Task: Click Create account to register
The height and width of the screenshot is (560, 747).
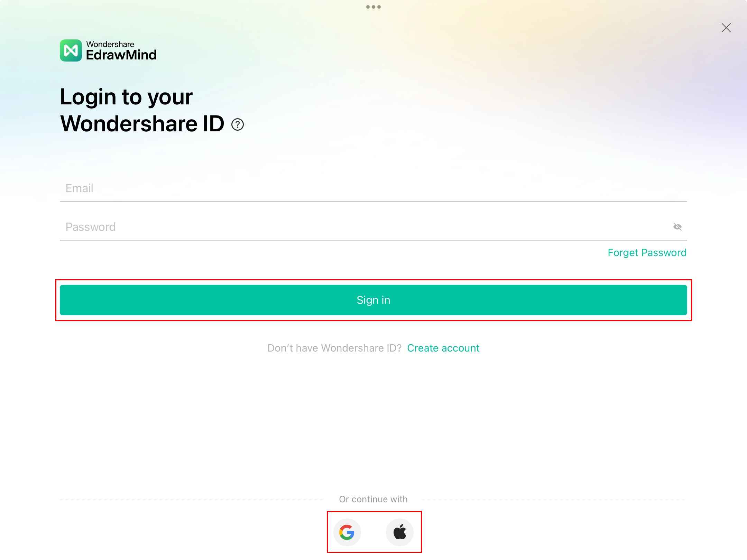Action: pos(443,348)
